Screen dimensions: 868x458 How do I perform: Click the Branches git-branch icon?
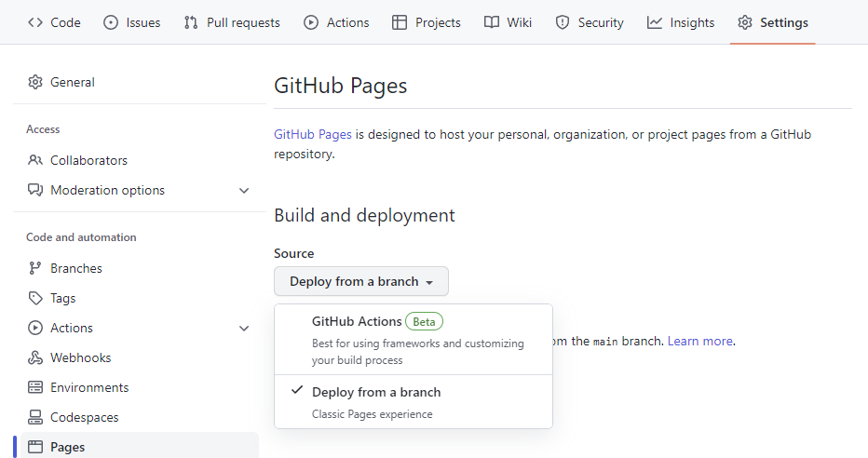pos(35,268)
